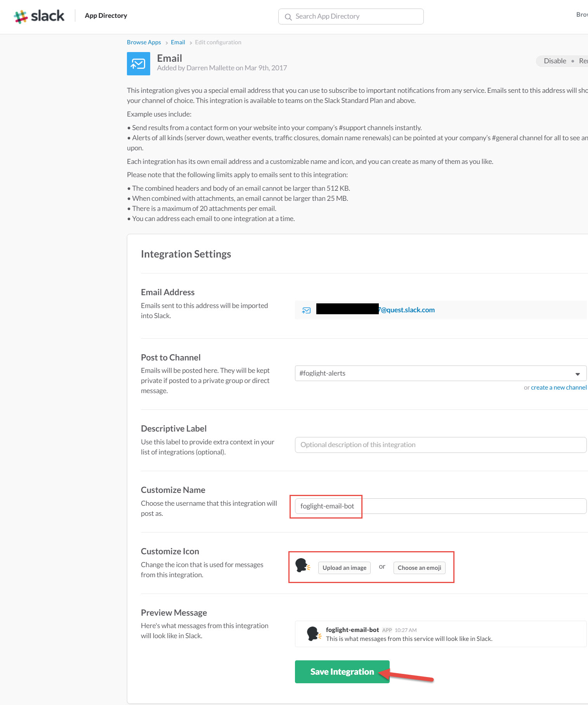This screenshot has width=588, height=705.
Task: Click the Descriptive Label text field
Action: 440,445
